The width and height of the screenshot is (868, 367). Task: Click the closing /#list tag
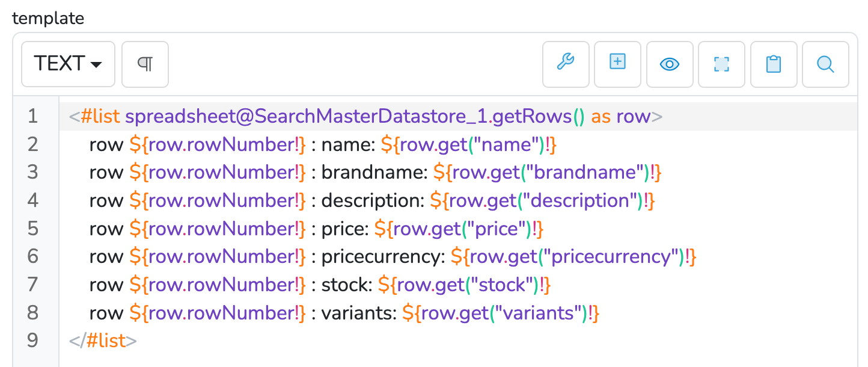[103, 341]
